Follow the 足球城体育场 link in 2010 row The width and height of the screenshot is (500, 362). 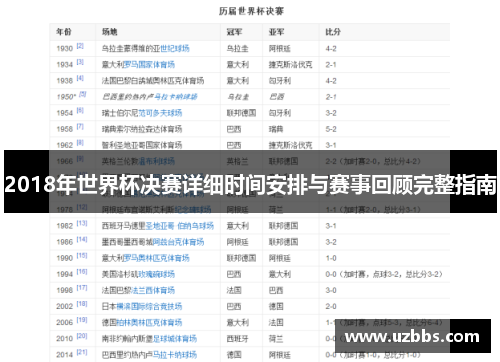[x=175, y=339]
